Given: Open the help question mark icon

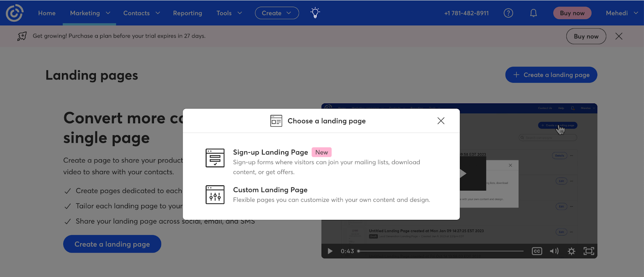Looking at the screenshot, I should pos(508,13).
